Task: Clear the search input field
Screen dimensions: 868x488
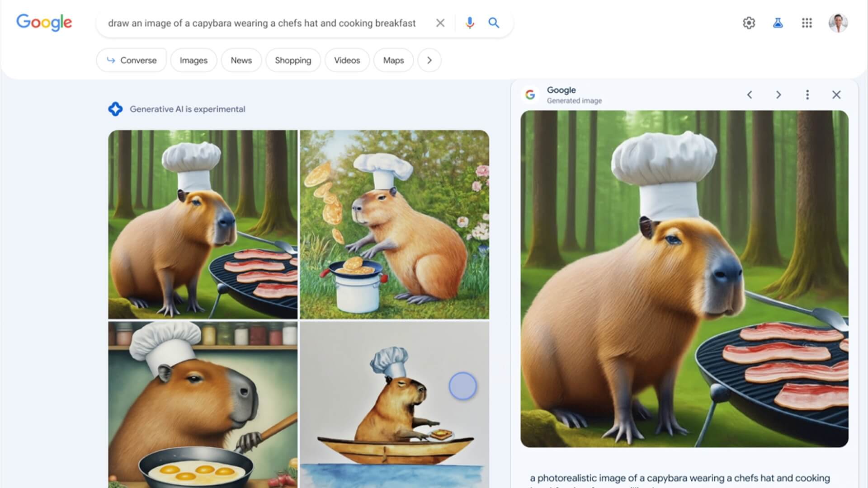Action: [440, 23]
